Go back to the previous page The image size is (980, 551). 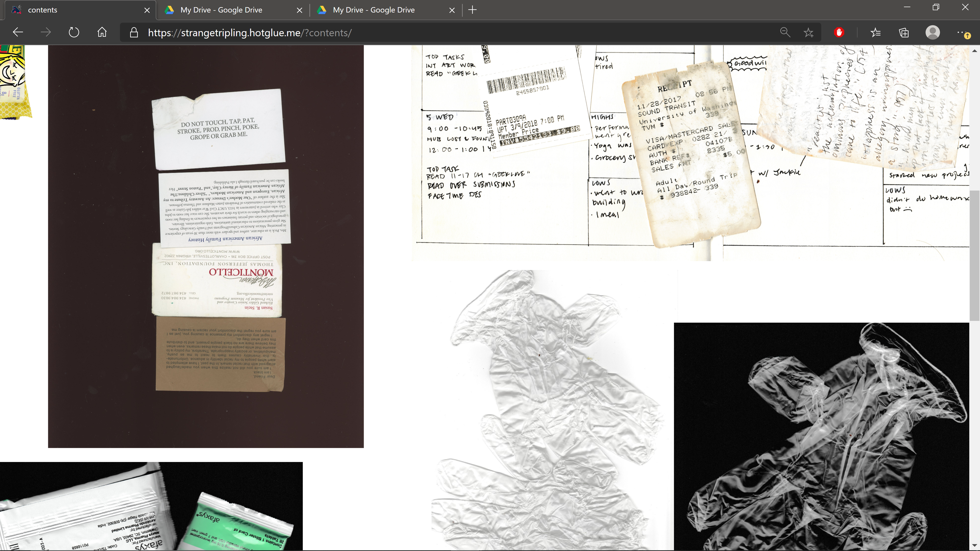(x=18, y=32)
